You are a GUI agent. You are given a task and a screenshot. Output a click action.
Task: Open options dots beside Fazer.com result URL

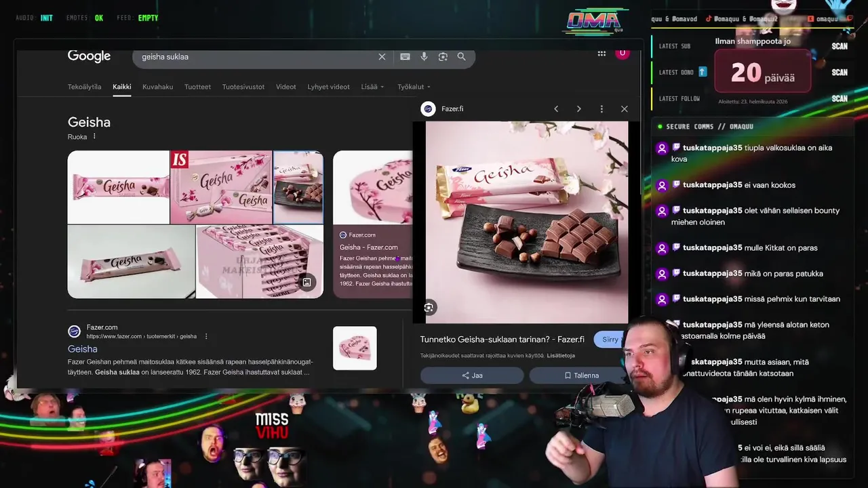pos(206,336)
